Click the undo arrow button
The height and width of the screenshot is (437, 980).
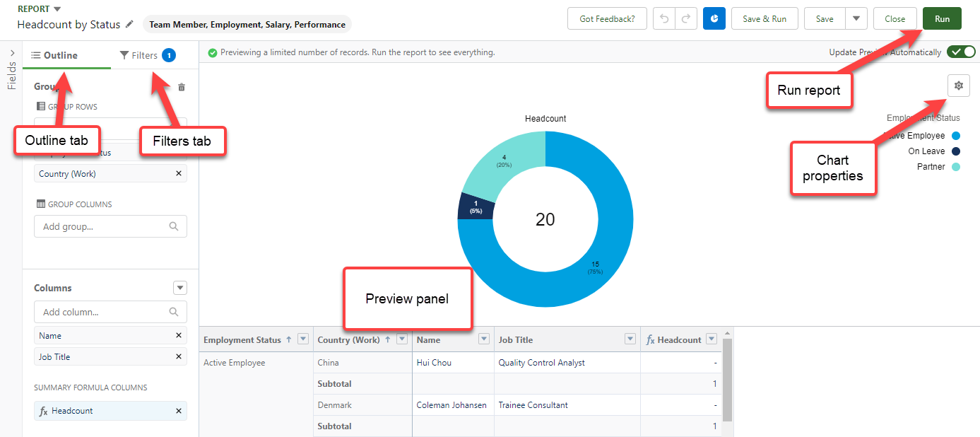point(664,19)
